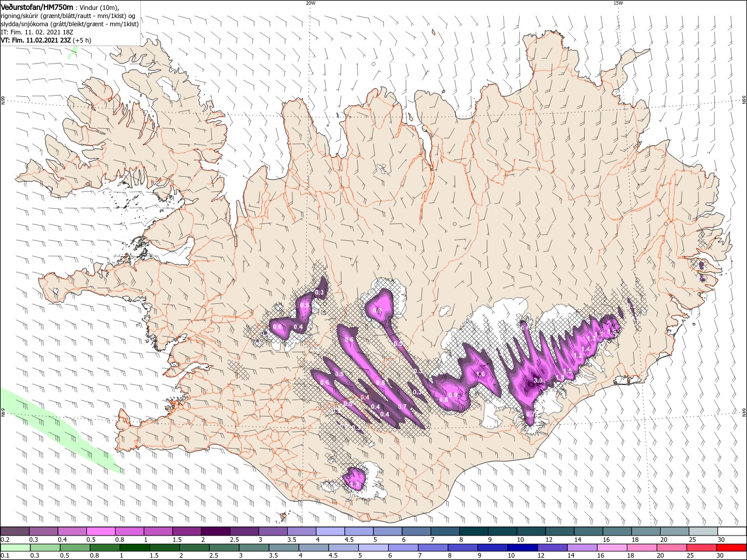Select the 2.5 snow swatch in purple row
The height and width of the screenshot is (560, 747).
point(244,531)
